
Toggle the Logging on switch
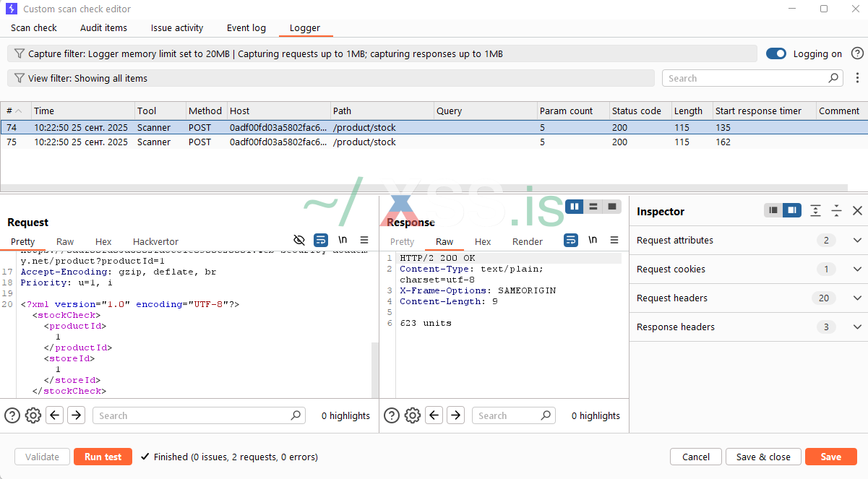[x=776, y=53]
